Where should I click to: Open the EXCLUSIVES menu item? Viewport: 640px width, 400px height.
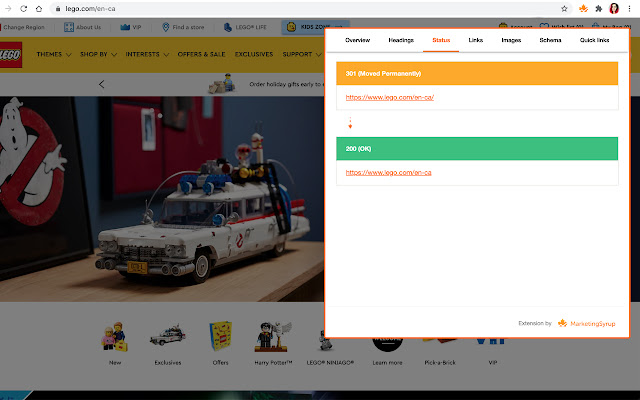pyautogui.click(x=254, y=54)
